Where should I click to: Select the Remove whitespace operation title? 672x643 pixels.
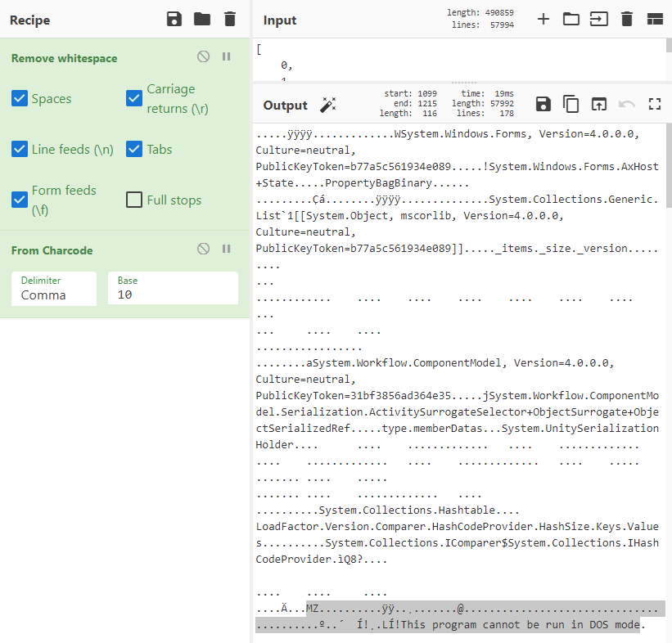[65, 58]
